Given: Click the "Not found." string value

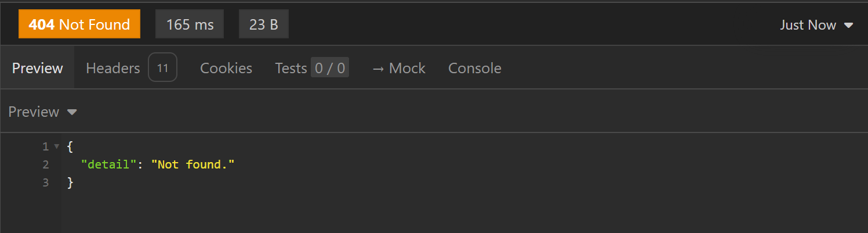Looking at the screenshot, I should tap(193, 164).
